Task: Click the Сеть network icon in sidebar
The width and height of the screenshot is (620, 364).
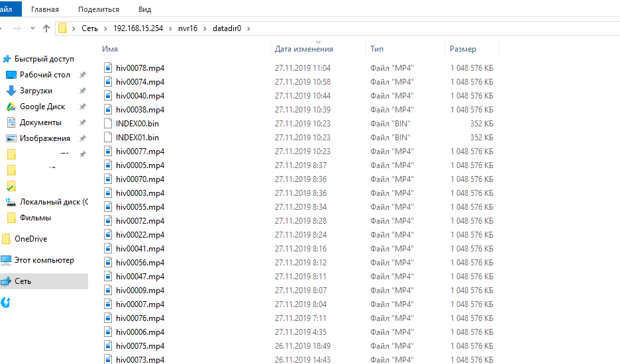Action: tap(6, 281)
